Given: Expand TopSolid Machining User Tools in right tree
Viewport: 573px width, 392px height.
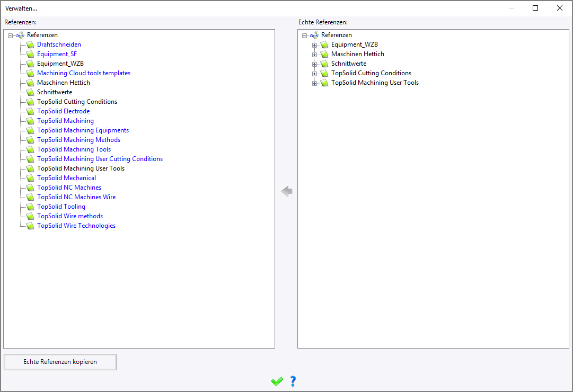Looking at the screenshot, I should pyautogui.click(x=314, y=83).
